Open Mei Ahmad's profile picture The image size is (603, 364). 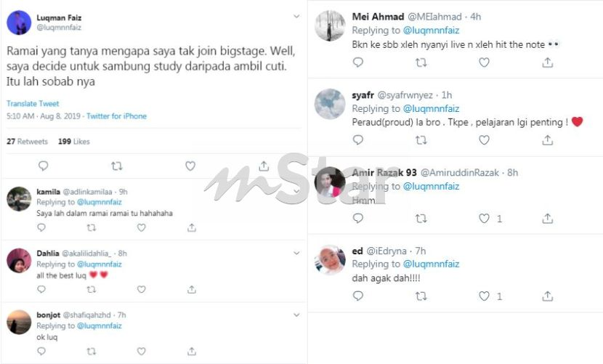click(330, 26)
